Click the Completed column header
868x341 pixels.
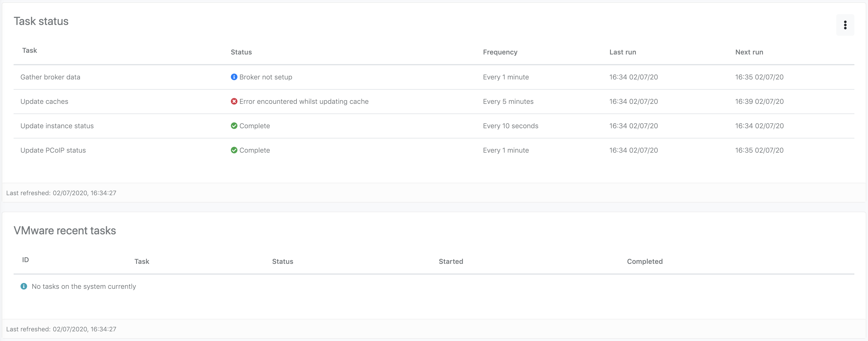[644, 261]
